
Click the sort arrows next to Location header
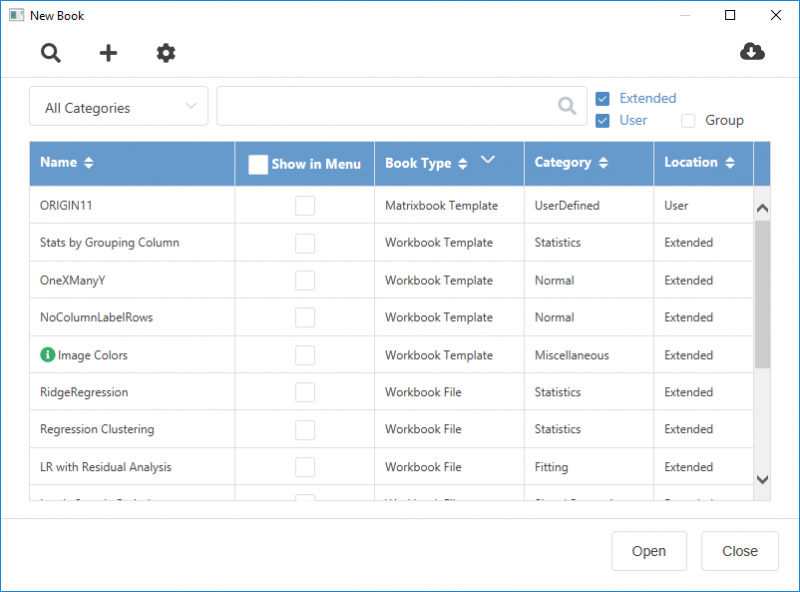click(730, 163)
